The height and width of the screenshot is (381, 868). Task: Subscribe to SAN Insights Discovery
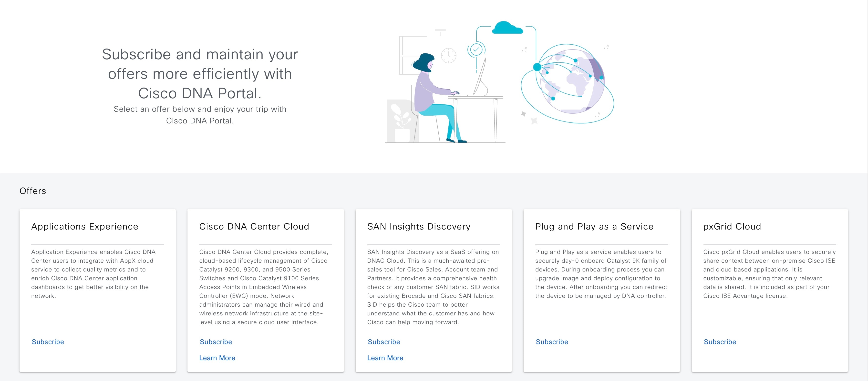coord(384,342)
